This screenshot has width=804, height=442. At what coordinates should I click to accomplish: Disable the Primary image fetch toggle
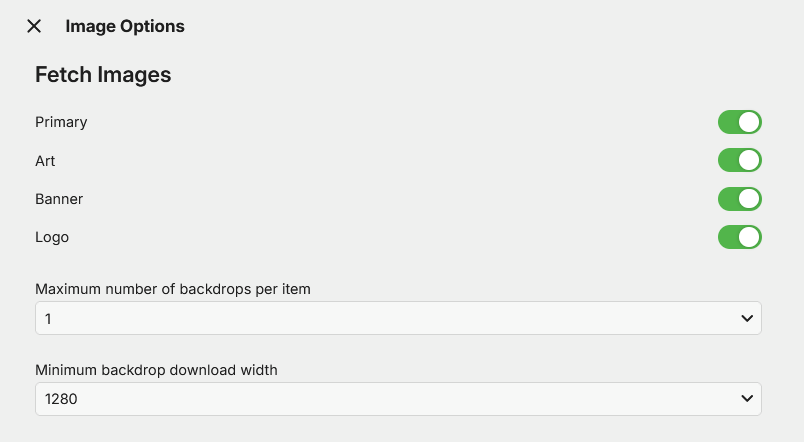click(740, 122)
